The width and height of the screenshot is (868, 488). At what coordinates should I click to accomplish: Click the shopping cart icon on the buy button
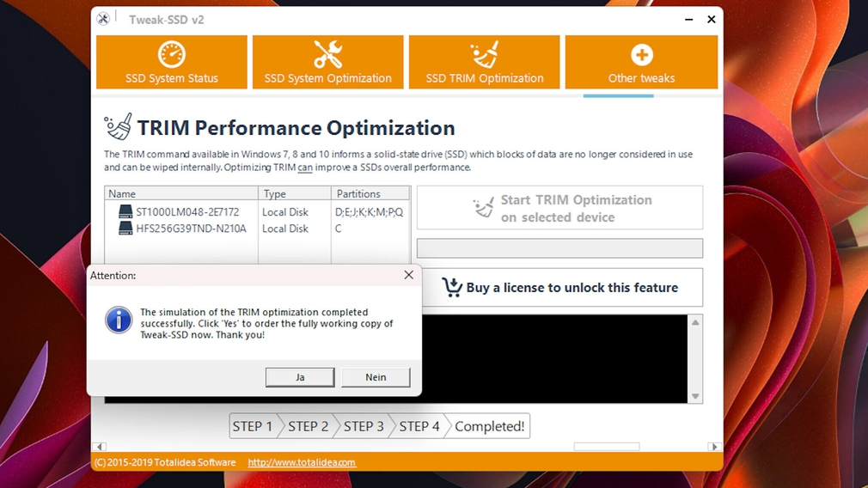(x=452, y=287)
